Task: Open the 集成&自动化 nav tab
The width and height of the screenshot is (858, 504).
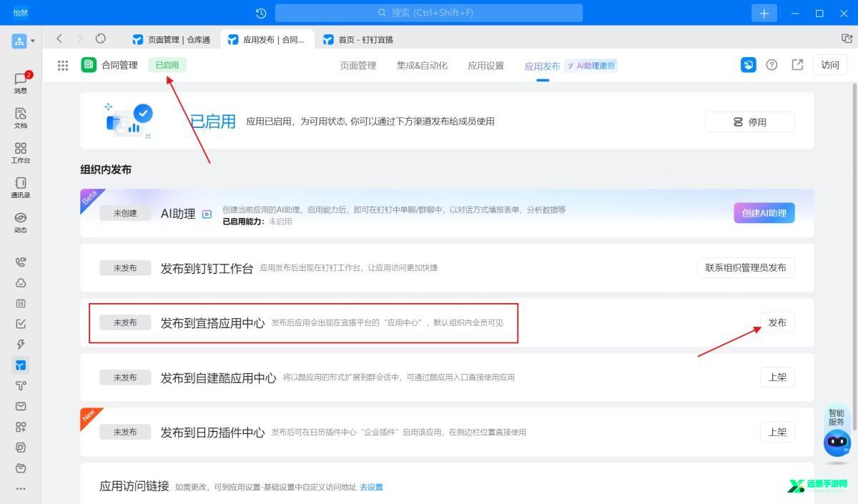Action: click(422, 66)
